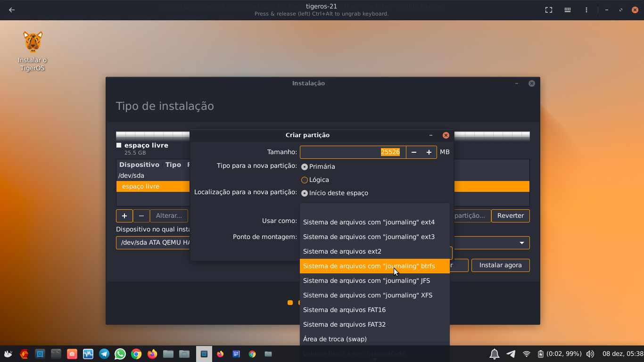Select the Primária partition type
Image resolution: width=644 pixels, height=362 pixels.
click(318, 167)
